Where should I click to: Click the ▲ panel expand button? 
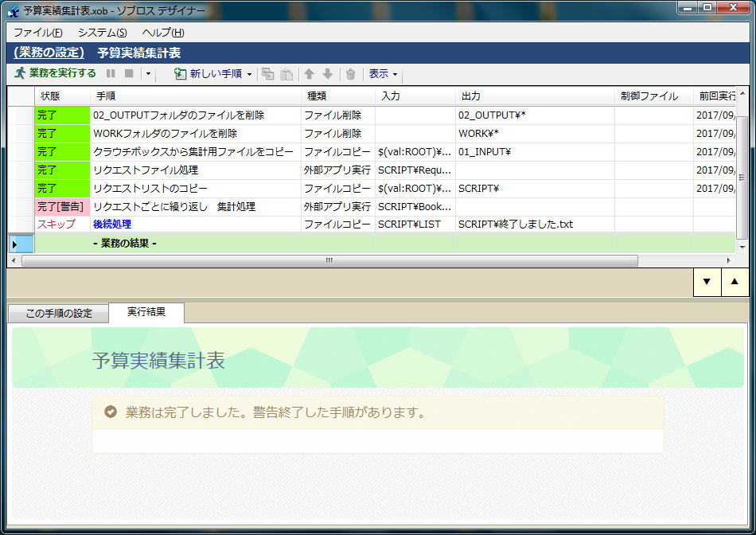coord(735,281)
